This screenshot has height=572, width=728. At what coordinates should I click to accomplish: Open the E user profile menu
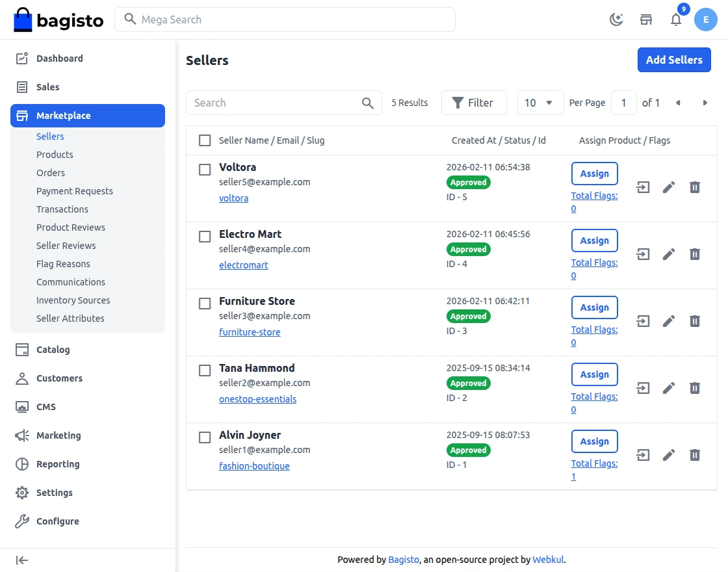click(x=705, y=19)
